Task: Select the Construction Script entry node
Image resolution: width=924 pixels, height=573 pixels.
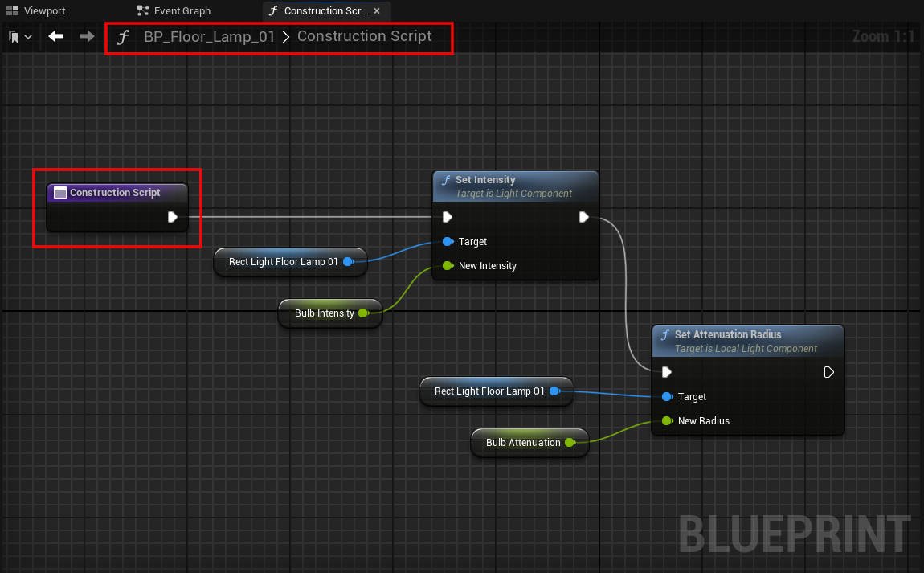Action: pos(117,207)
